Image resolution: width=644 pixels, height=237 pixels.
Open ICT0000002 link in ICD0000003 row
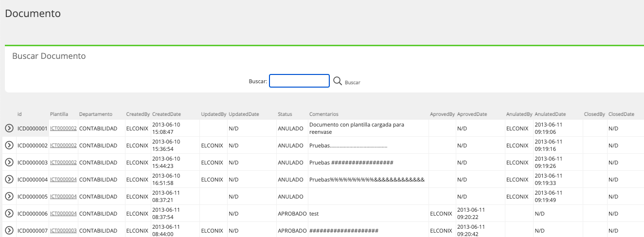(63, 163)
